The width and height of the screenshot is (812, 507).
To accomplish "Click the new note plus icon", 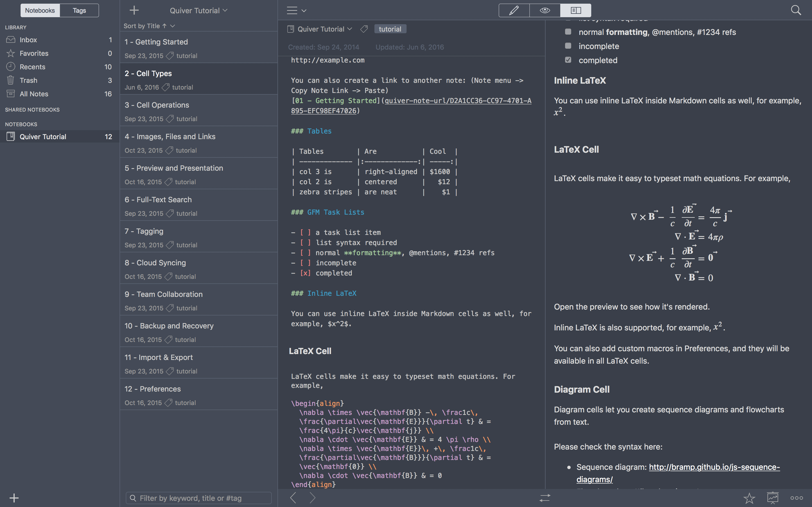I will 134,10.
